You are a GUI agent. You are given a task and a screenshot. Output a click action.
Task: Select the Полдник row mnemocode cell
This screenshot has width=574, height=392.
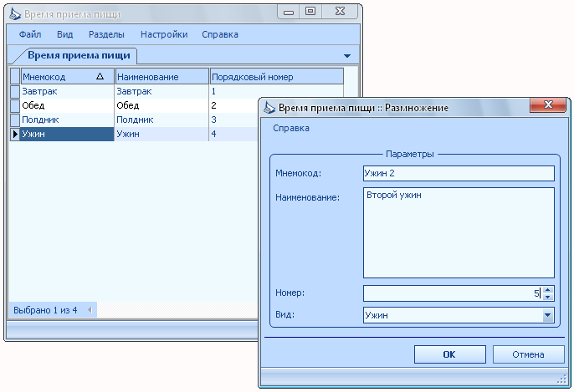coord(67,120)
